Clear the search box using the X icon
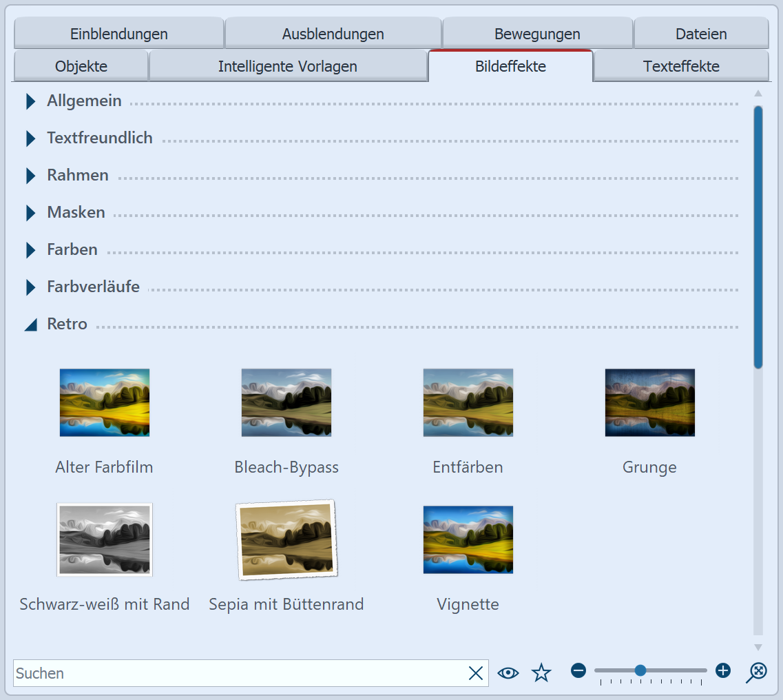The height and width of the screenshot is (700, 783). (475, 673)
